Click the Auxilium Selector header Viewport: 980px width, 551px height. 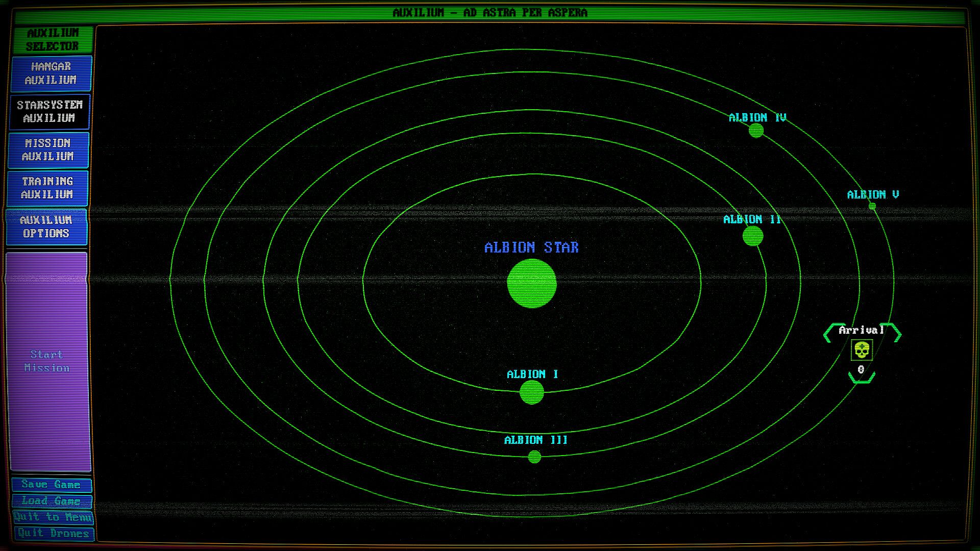[53, 39]
